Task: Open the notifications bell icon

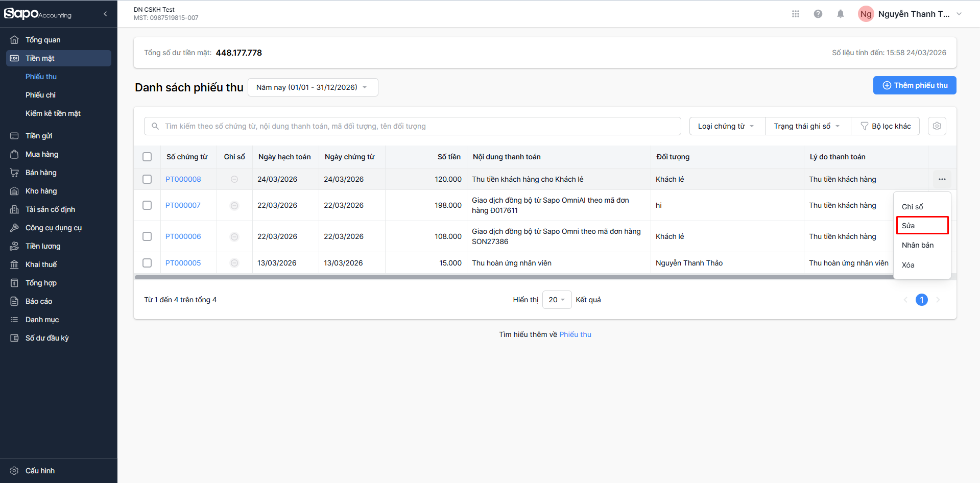Action: click(840, 14)
